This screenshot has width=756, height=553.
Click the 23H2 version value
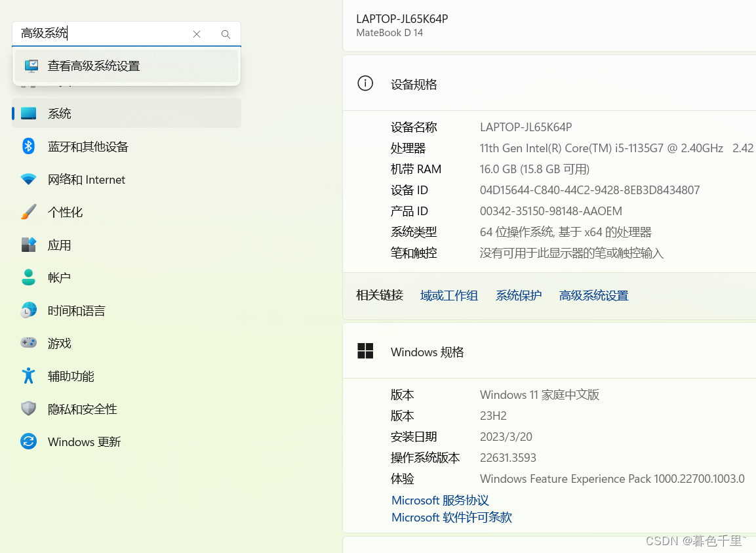493,416
